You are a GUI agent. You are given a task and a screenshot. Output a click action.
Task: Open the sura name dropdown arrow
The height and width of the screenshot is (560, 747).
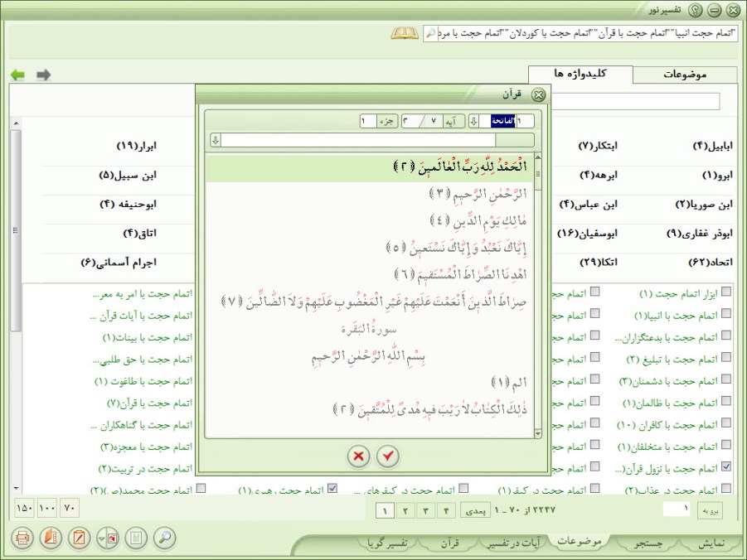coord(473,121)
